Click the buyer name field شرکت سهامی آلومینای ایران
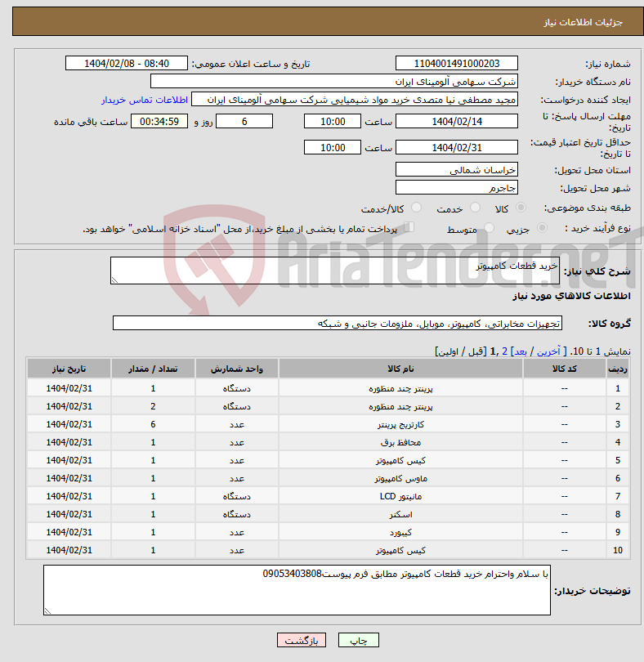This screenshot has height=662, width=644. tap(334, 82)
